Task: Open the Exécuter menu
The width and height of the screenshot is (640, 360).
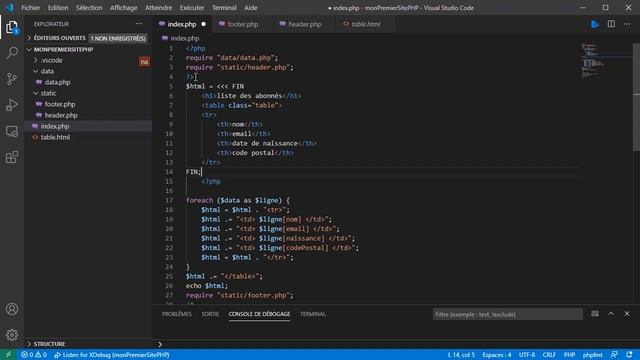Action: (192, 7)
